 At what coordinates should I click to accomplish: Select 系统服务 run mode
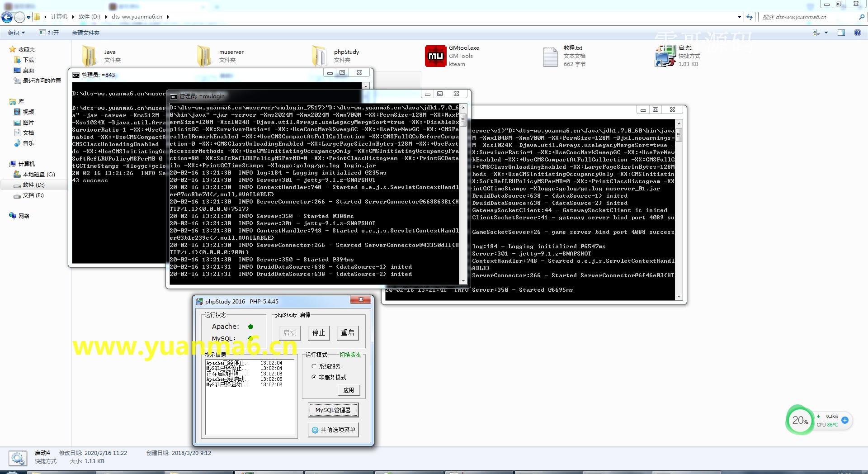click(x=326, y=366)
